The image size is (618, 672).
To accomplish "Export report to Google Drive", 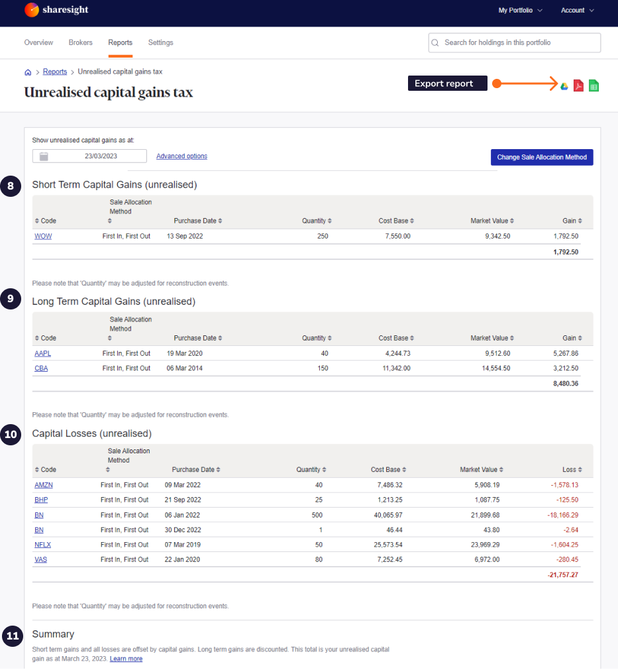I will coord(564,86).
